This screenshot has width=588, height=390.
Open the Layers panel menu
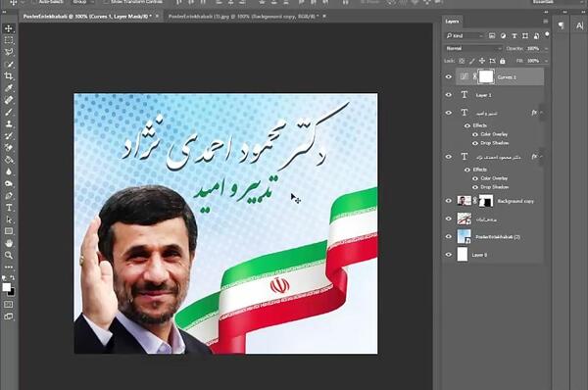(x=546, y=22)
